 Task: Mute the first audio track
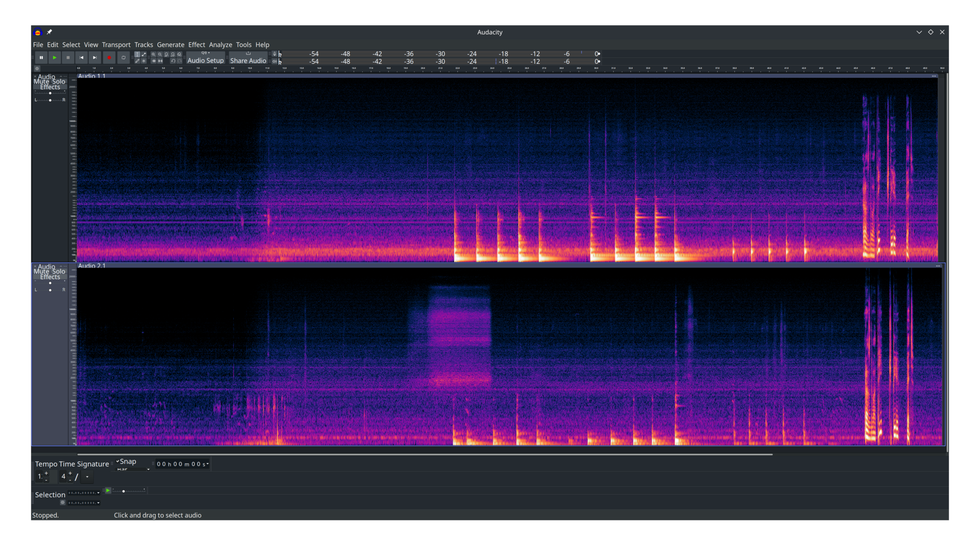(41, 82)
